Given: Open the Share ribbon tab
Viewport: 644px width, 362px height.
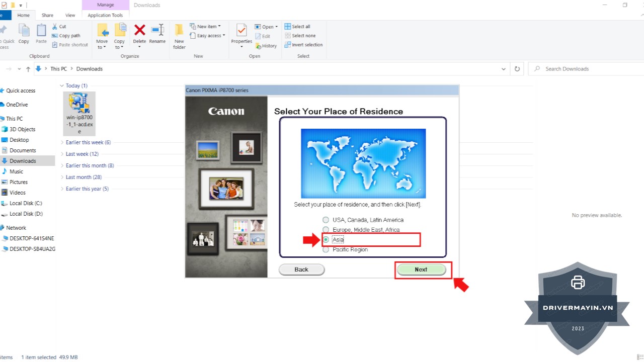Looking at the screenshot, I should [x=47, y=16].
